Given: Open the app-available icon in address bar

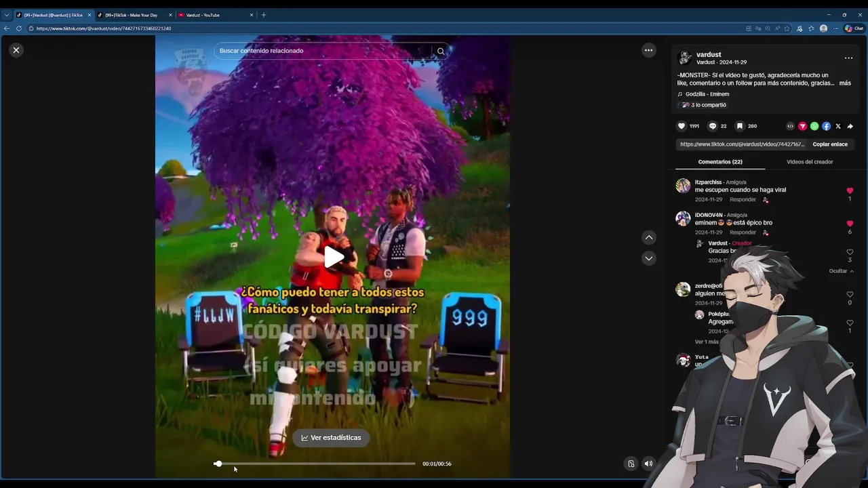Looking at the screenshot, I should click(748, 28).
